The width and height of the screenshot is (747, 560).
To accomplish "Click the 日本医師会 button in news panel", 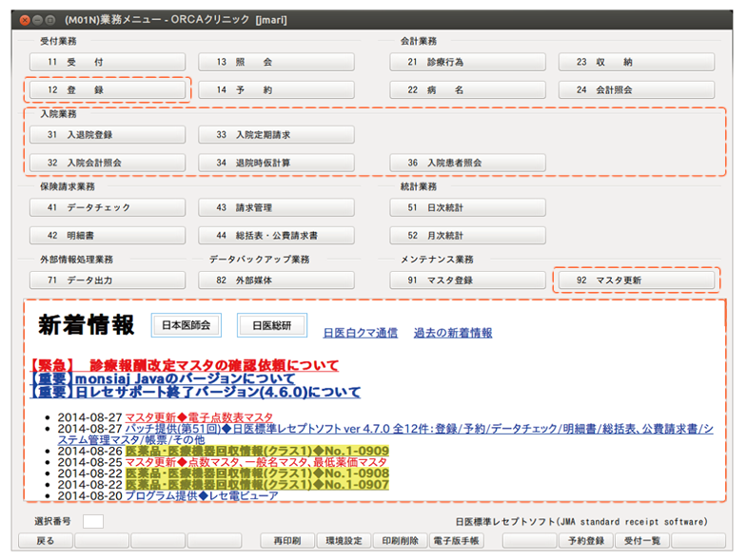I will coord(186,325).
